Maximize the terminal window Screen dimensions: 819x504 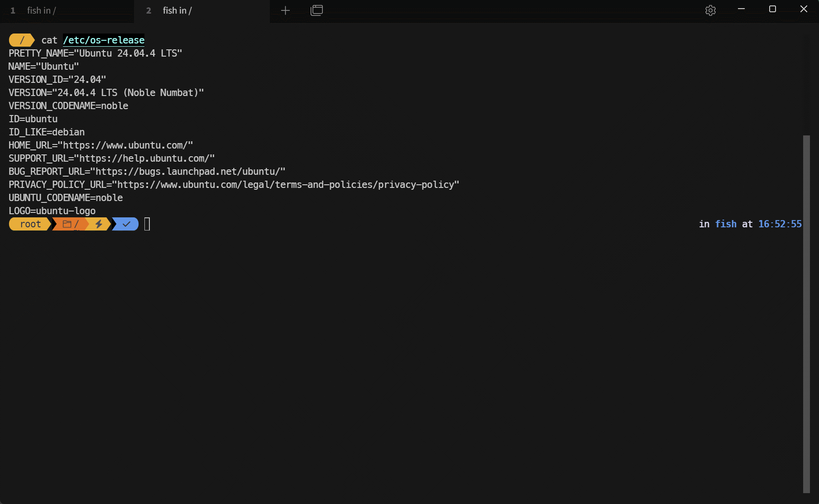click(772, 9)
